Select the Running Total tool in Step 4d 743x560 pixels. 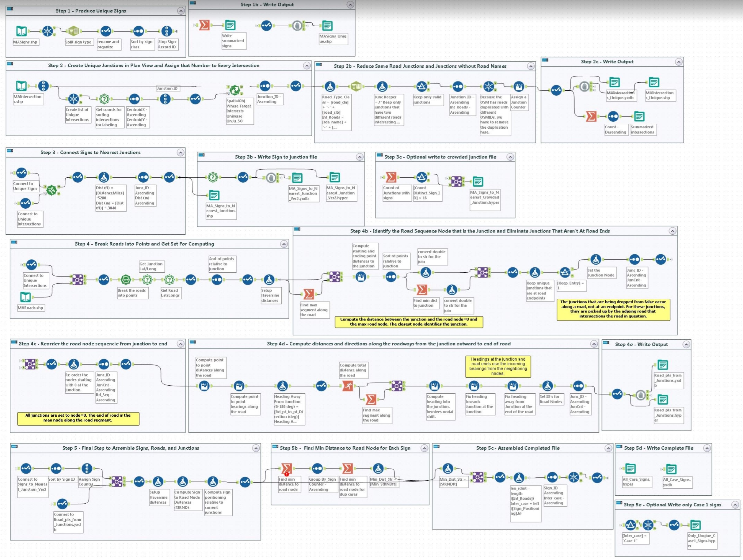click(x=348, y=386)
